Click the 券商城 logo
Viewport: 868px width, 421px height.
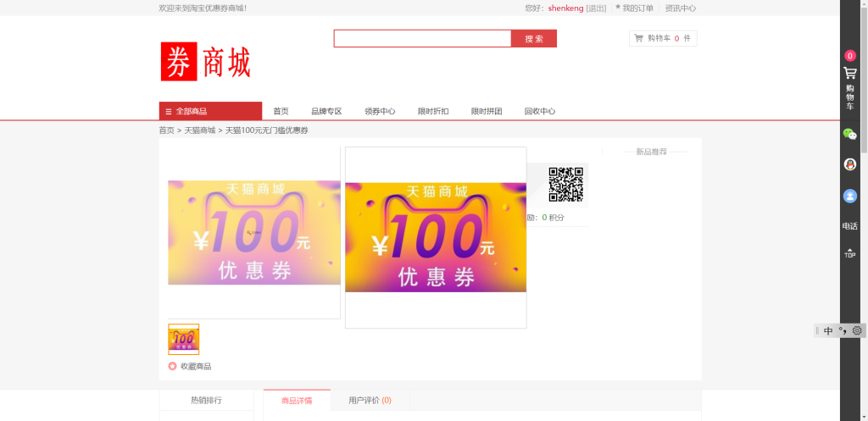(205, 61)
